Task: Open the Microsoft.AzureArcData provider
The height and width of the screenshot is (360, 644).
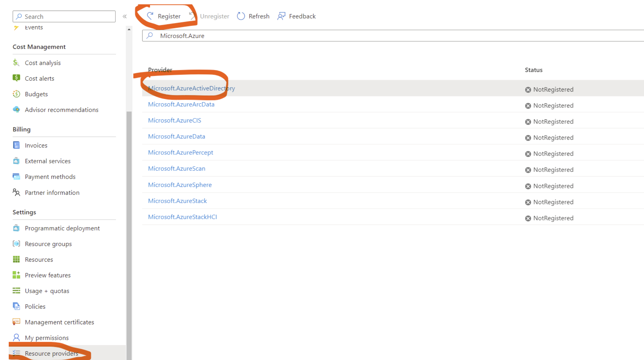Action: point(181,104)
